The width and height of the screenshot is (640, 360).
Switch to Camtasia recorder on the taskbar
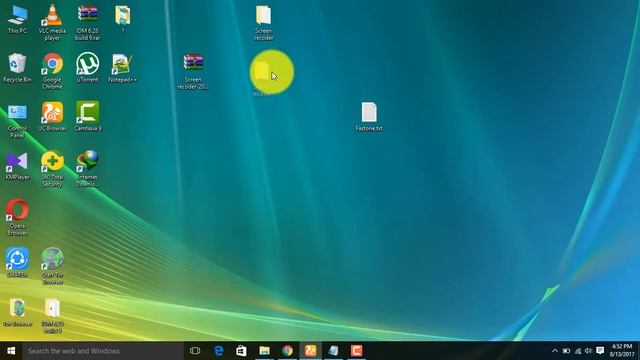point(356,351)
